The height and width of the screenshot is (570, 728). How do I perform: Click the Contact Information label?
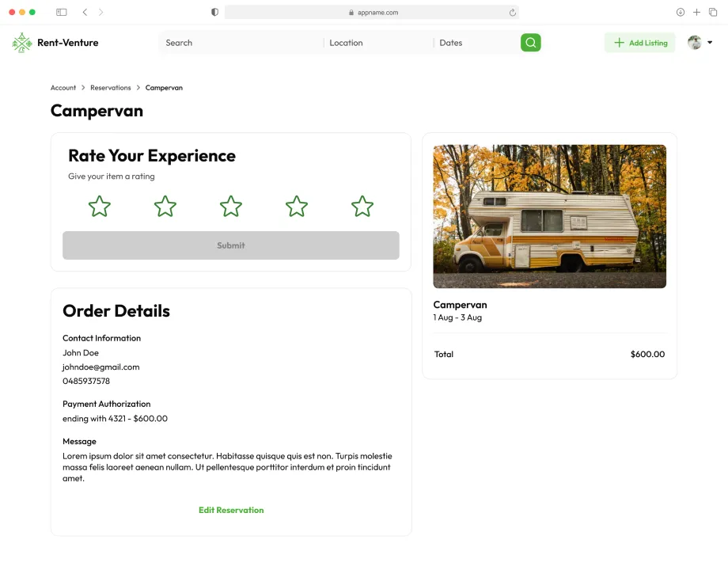click(x=101, y=338)
